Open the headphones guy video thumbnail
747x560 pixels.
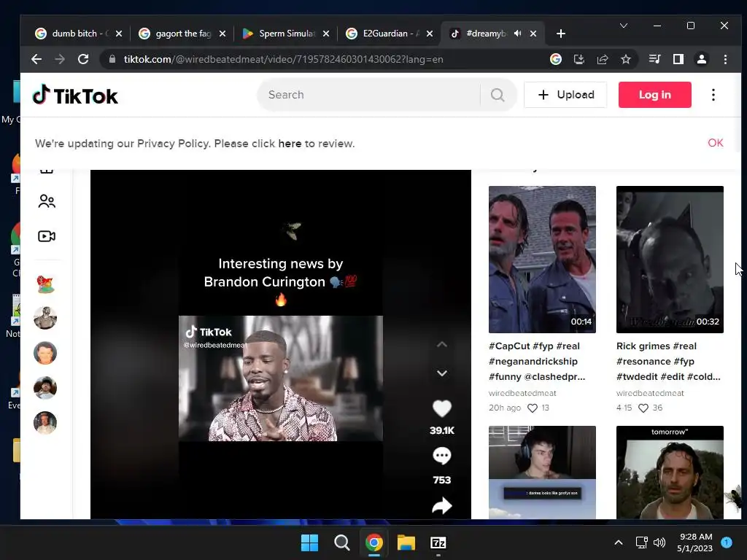[x=542, y=472]
